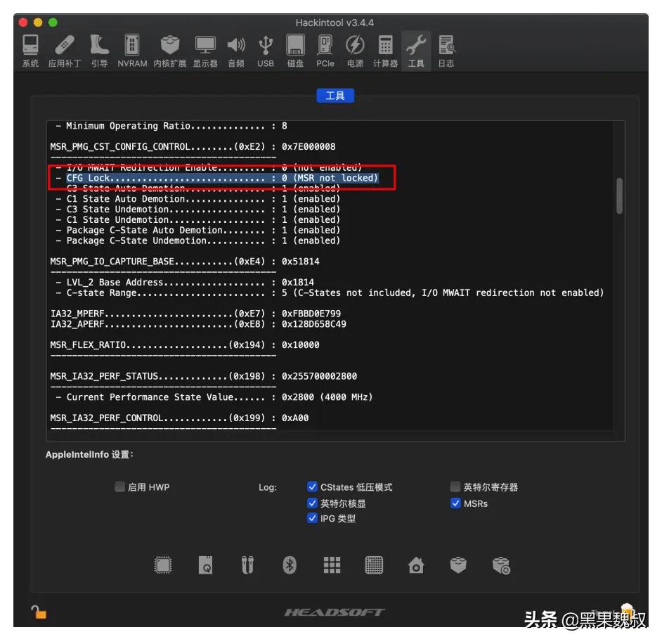Uncheck IPG 类型 logging checkbox
This screenshot has height=644, width=662.
[x=312, y=518]
